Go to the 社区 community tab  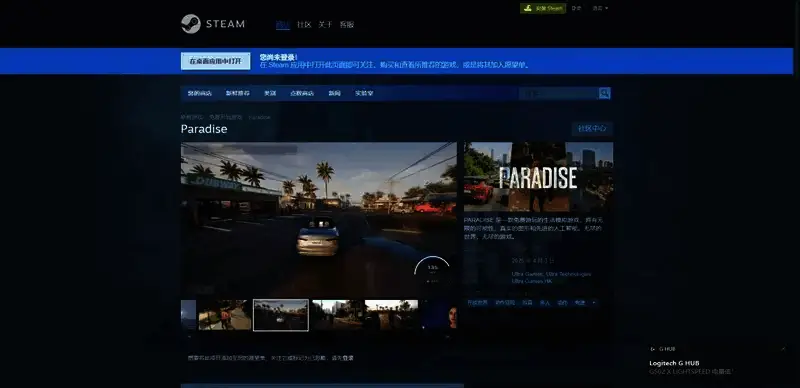(x=304, y=25)
